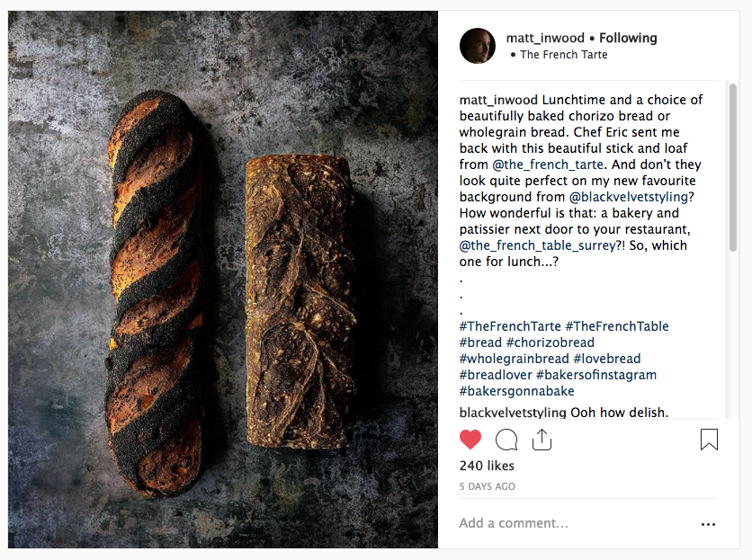Click the Add a comment field

coord(567,523)
